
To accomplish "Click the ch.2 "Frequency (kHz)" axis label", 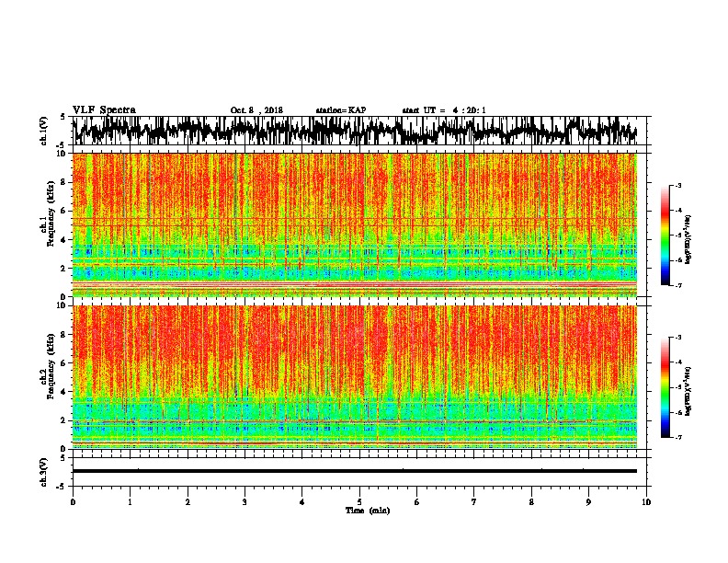I will coord(51,366).
